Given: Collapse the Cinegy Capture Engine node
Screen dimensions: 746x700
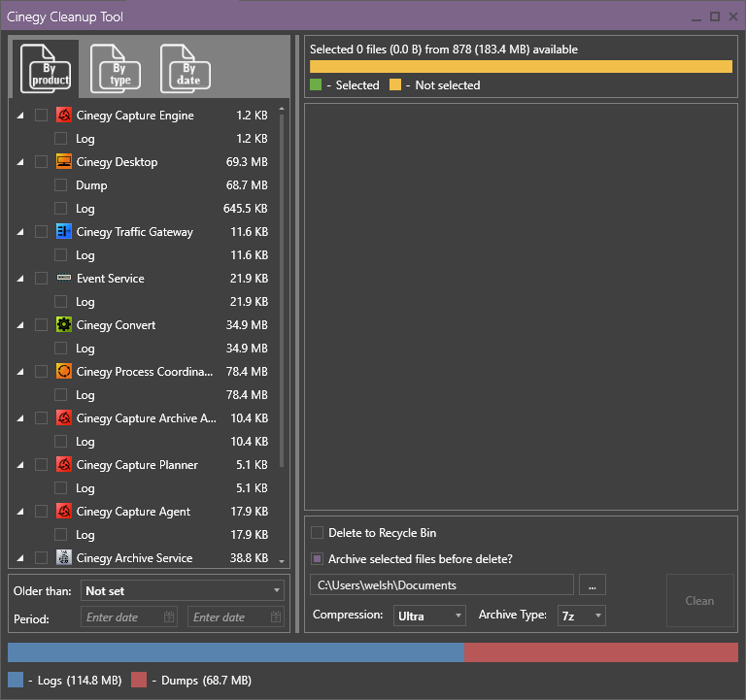Looking at the screenshot, I should coord(20,116).
